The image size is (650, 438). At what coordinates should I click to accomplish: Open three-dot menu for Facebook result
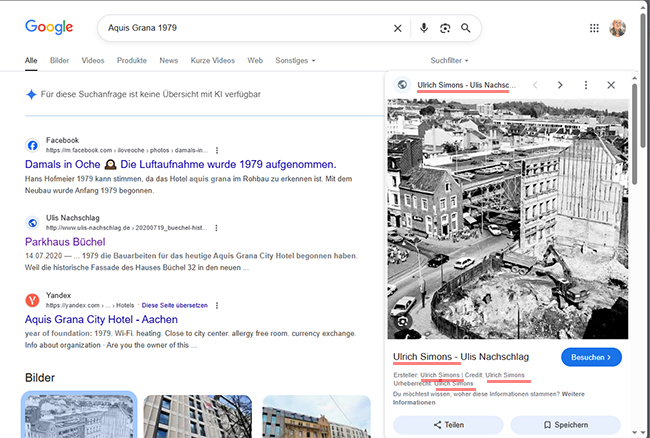tap(217, 150)
